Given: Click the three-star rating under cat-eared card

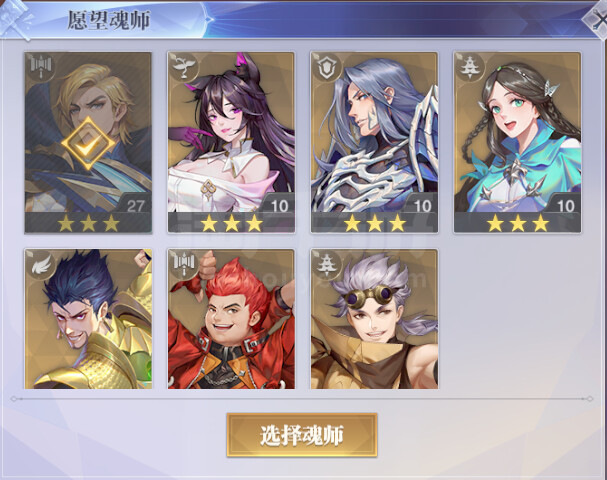Looking at the screenshot, I should click(231, 223).
